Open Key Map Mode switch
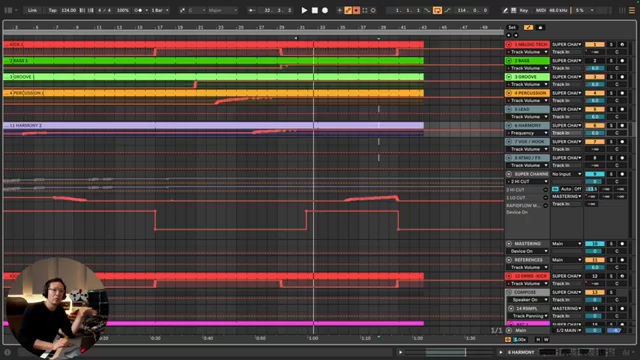 524,10
